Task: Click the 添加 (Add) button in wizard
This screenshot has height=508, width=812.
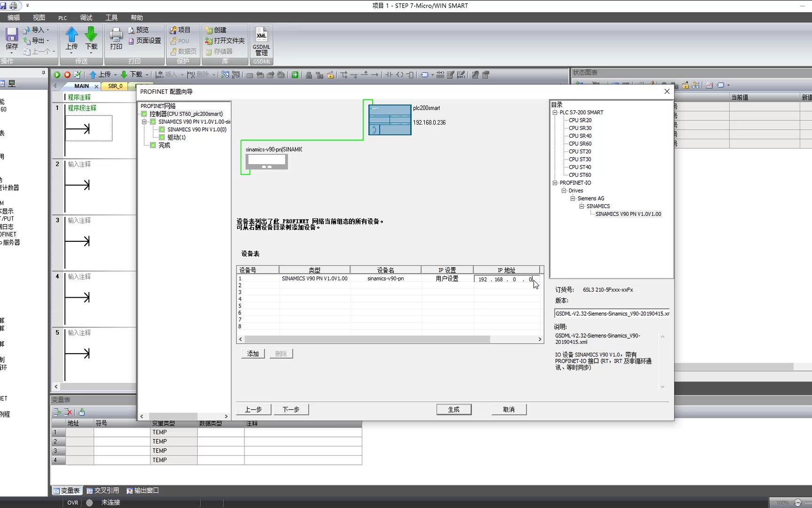Action: pyautogui.click(x=253, y=354)
